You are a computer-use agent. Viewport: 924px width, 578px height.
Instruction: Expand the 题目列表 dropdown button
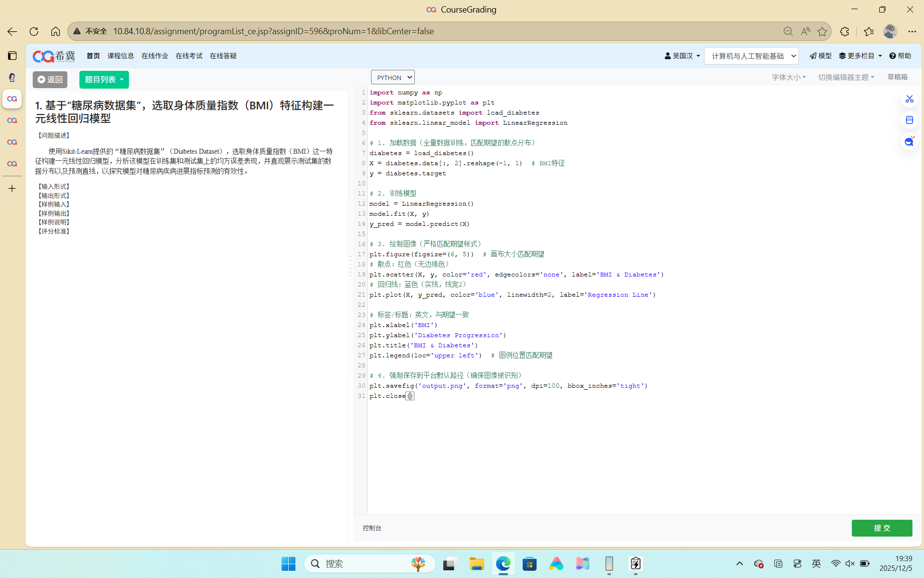point(104,79)
